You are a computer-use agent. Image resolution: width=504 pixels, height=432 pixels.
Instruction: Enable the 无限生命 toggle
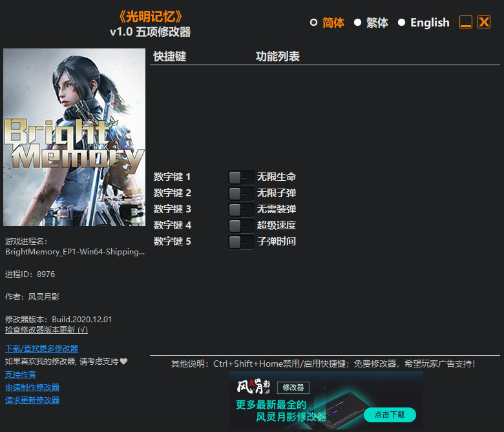241,177
